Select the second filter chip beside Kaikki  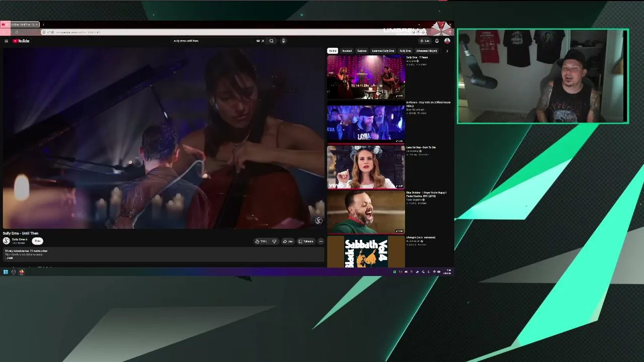pos(347,51)
